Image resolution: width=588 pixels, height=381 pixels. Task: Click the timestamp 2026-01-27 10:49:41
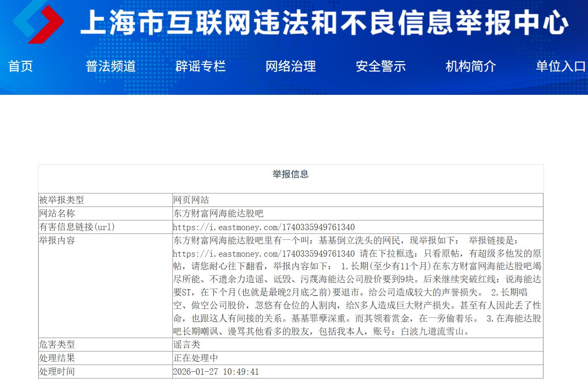tap(216, 372)
